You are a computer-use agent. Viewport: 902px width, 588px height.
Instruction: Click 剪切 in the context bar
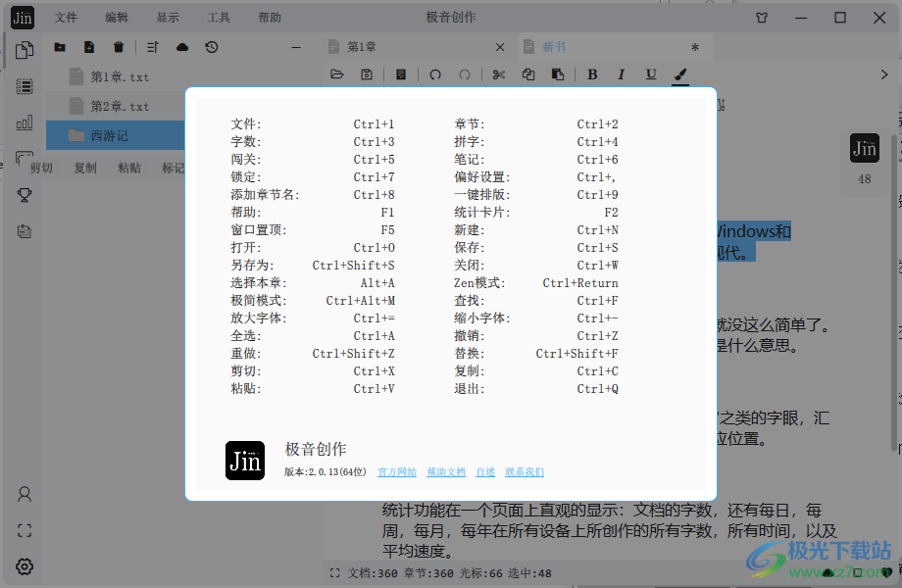[41, 168]
